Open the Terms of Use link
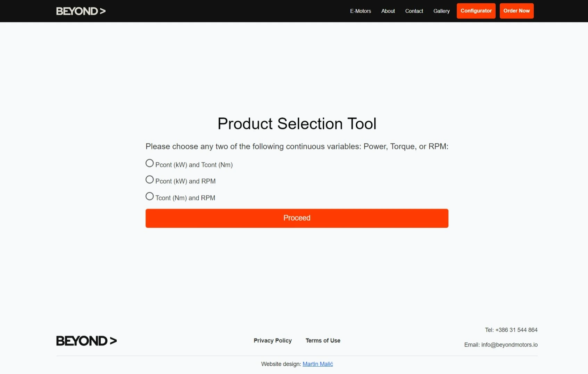This screenshot has height=374, width=588. pyautogui.click(x=323, y=341)
